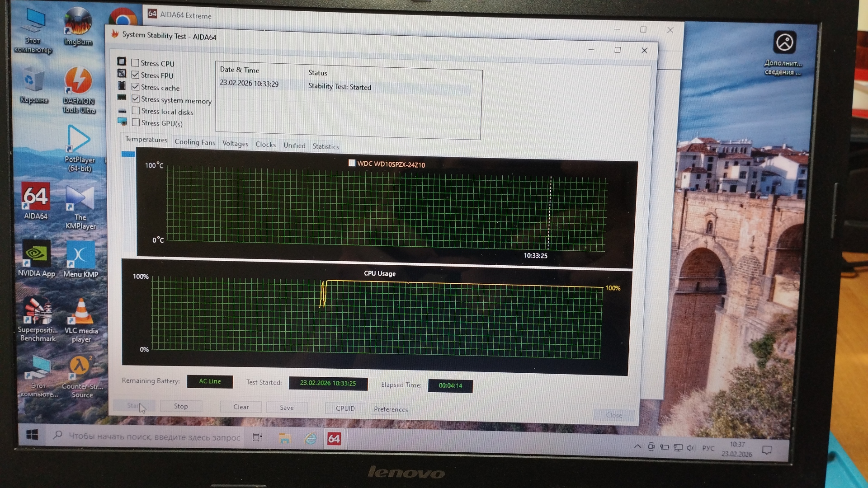Image resolution: width=868 pixels, height=488 pixels.
Task: Click the Preferences button
Action: click(x=391, y=409)
